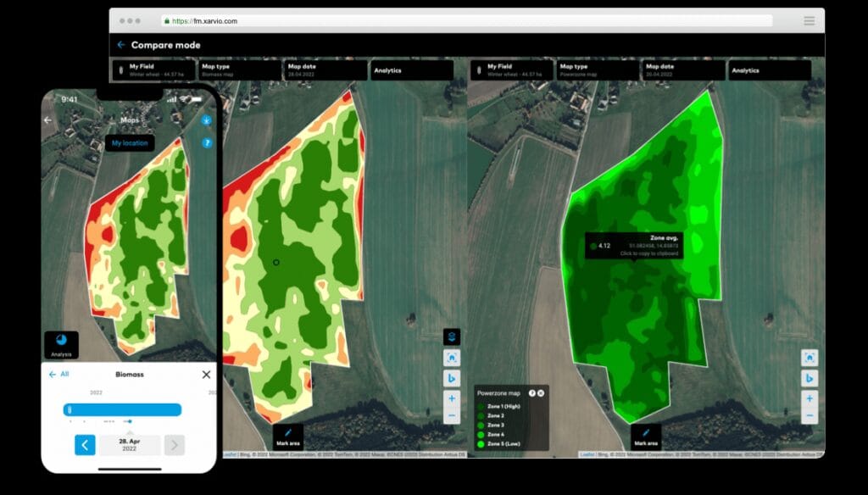Open the Map date 26.04.2022 dropdown
Viewport: 868px width, 495px height.
(682, 70)
